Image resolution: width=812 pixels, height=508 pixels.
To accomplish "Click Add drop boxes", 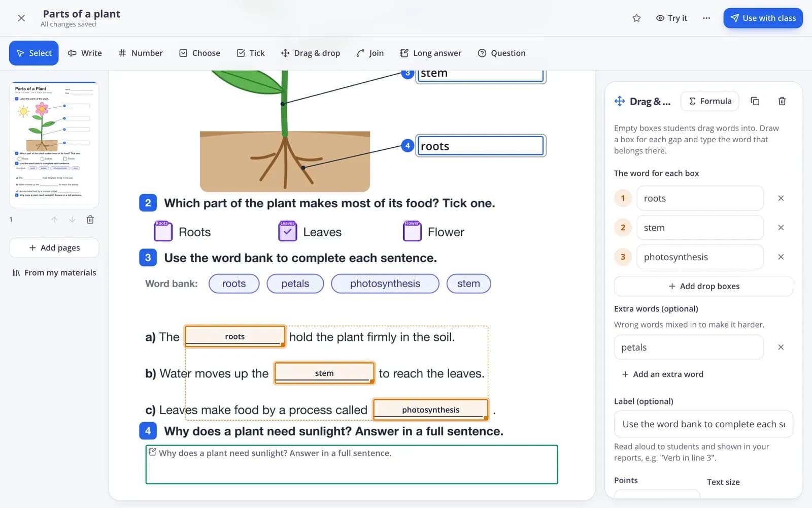I will coord(703,286).
